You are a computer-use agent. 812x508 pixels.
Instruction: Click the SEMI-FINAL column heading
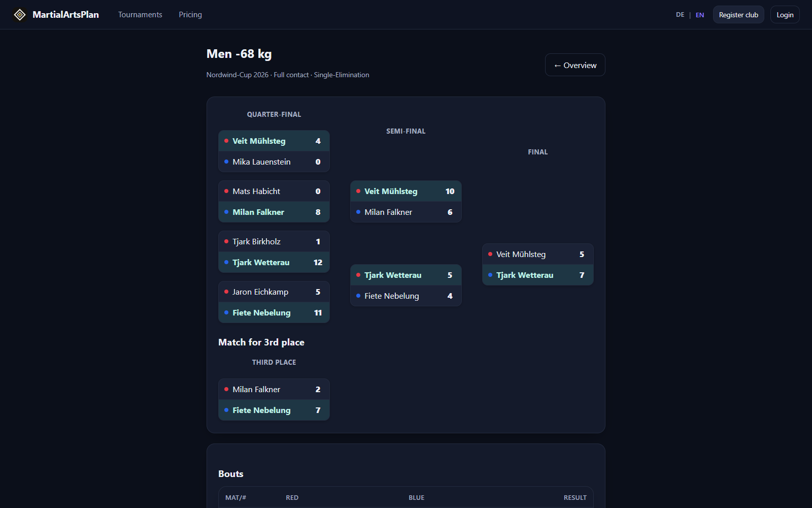coord(406,131)
